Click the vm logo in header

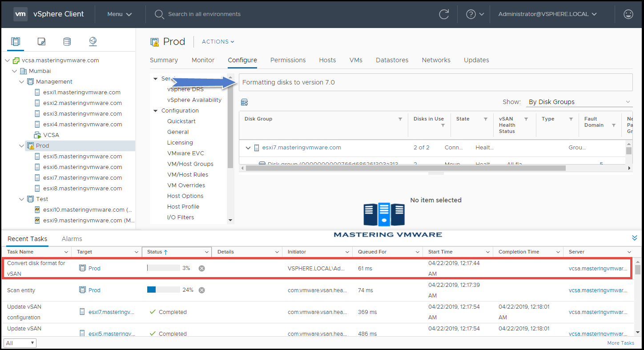click(20, 14)
